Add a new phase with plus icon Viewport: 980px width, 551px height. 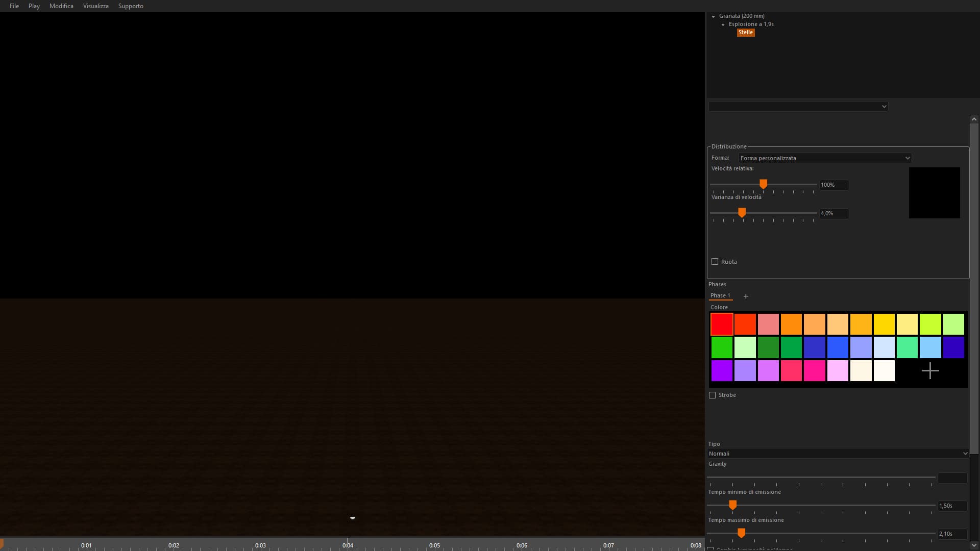point(746,296)
